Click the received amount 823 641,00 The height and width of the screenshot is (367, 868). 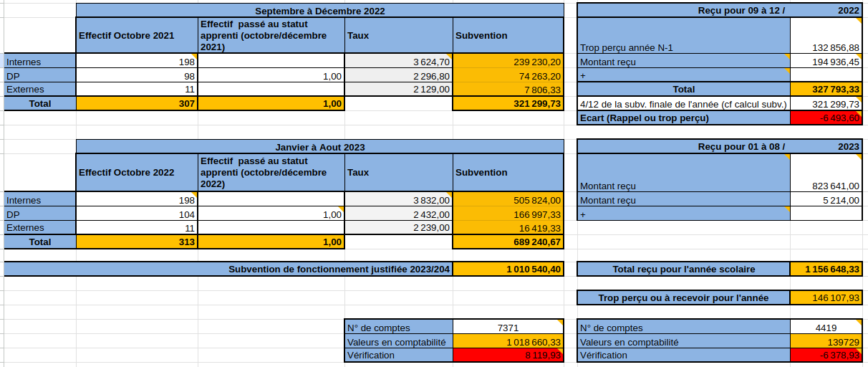click(x=826, y=173)
